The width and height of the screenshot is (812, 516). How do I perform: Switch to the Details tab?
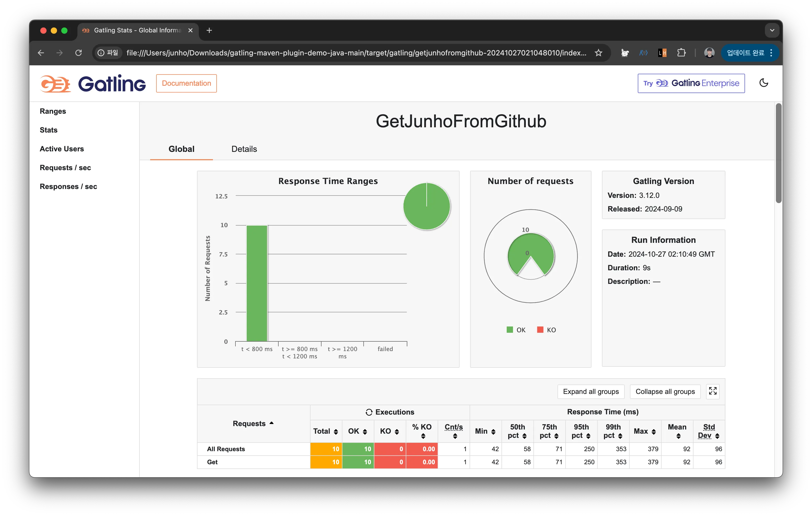(x=244, y=149)
